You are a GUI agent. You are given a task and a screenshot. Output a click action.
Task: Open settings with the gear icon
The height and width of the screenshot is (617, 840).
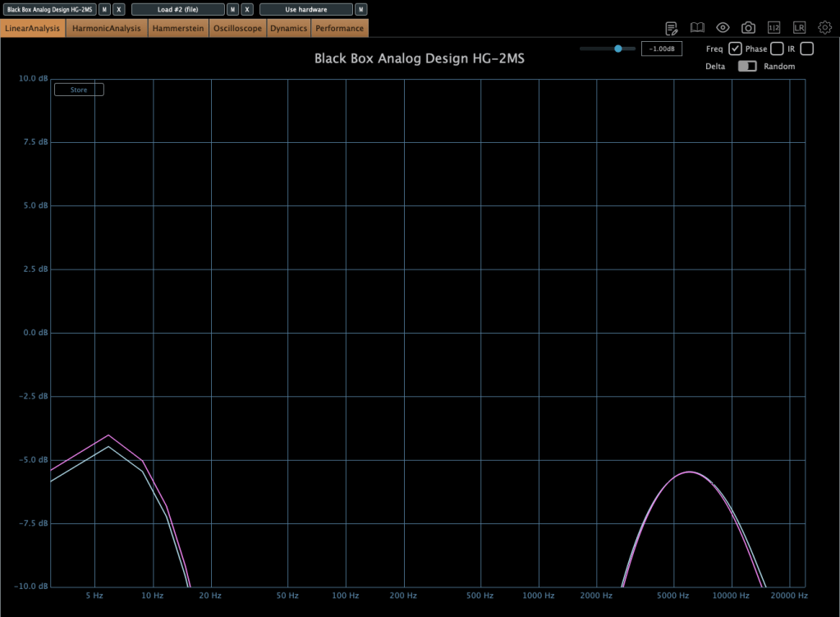pos(824,28)
